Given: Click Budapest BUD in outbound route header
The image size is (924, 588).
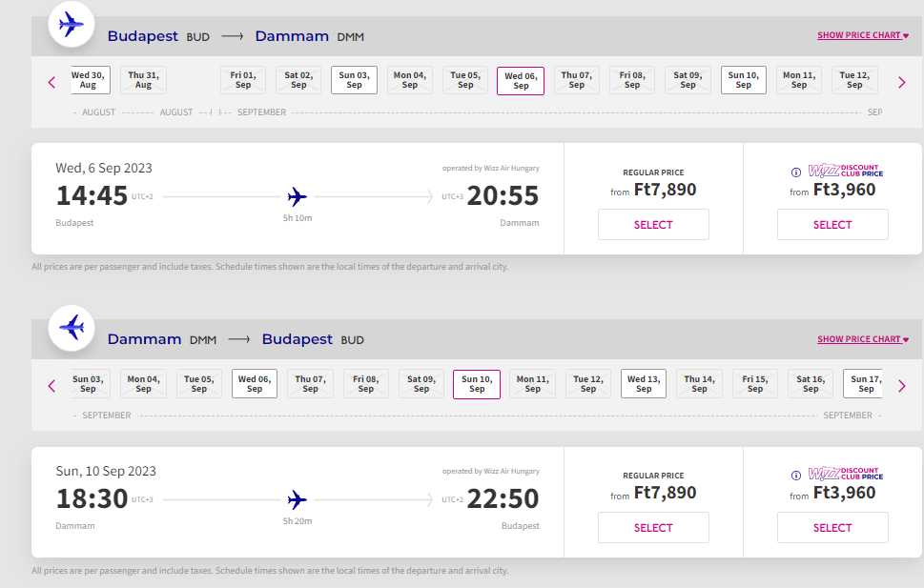Looking at the screenshot, I should pyautogui.click(x=158, y=36).
